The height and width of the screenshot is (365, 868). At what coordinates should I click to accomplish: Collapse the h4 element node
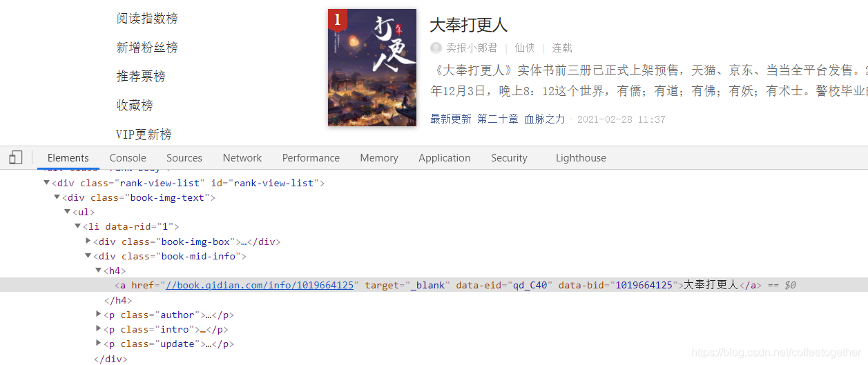[99, 270]
